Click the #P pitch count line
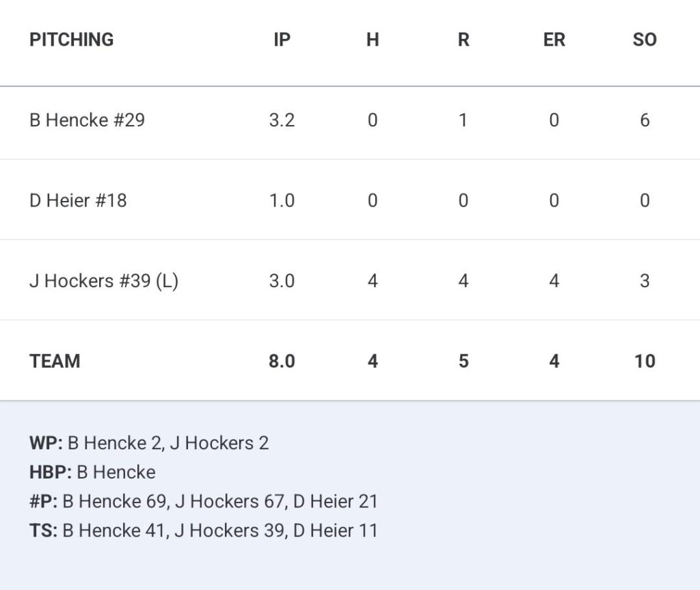This screenshot has width=700, height=590. coord(204,501)
